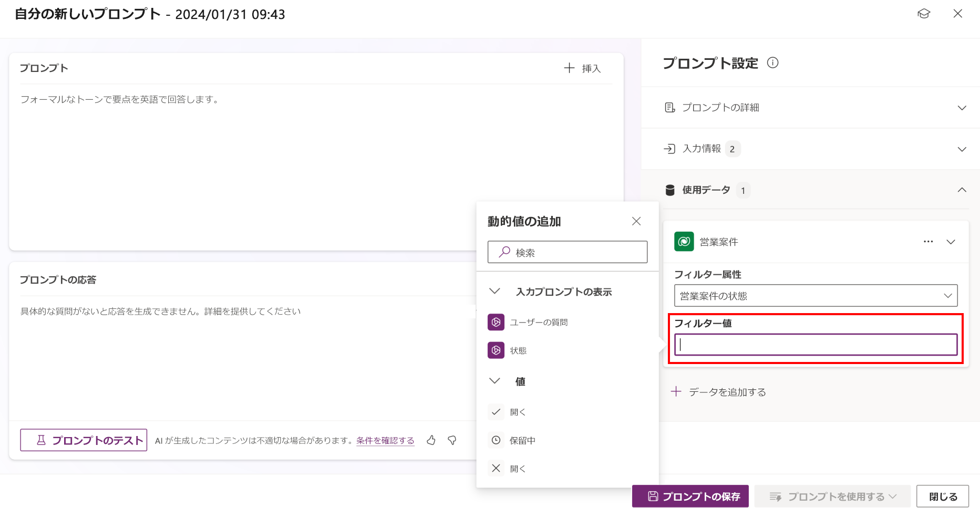
Task: Select 開く value with X icon
Action: coord(508,468)
